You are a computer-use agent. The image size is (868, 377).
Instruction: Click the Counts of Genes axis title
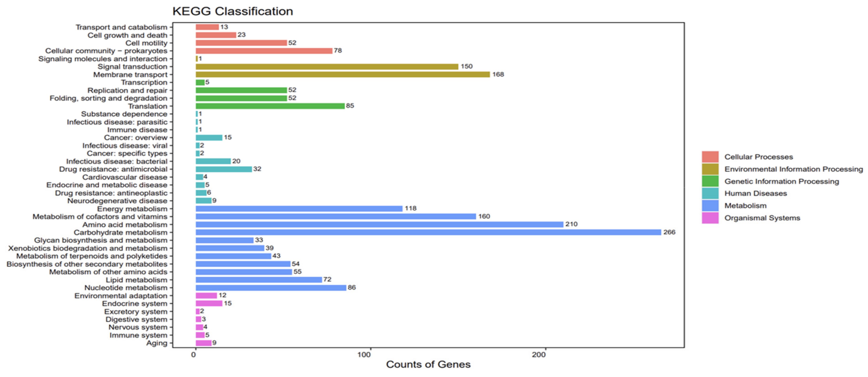428,364
